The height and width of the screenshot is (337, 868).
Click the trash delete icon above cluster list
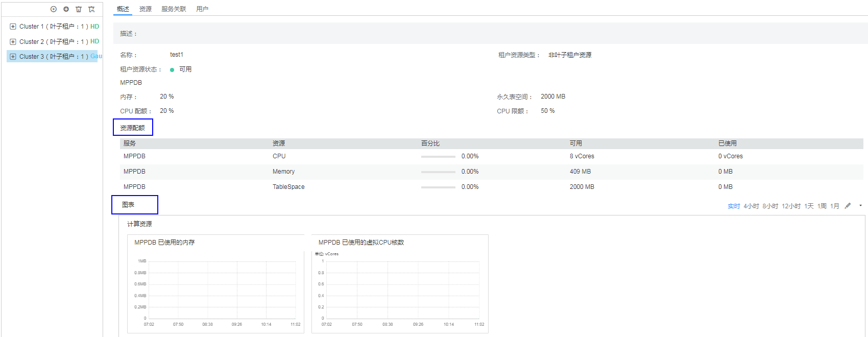[79, 9]
